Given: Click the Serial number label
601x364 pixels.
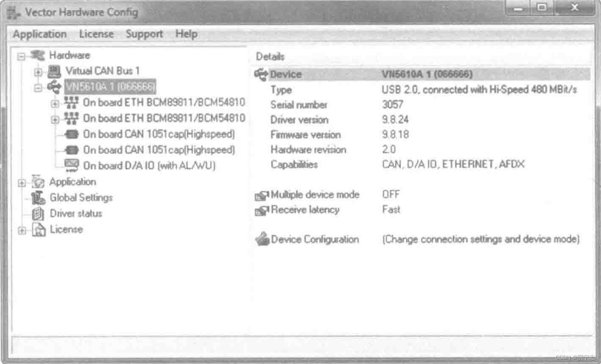Looking at the screenshot, I should tap(299, 105).
